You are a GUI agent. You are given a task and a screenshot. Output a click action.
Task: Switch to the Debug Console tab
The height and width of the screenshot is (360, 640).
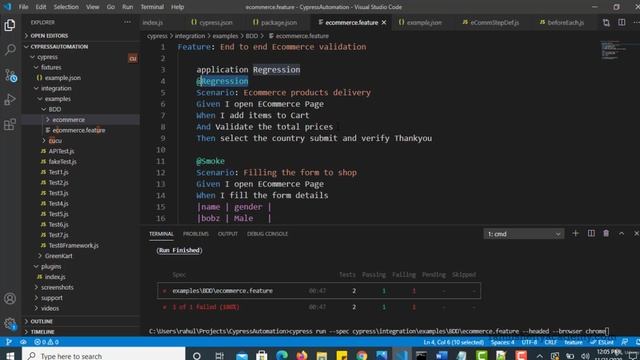(x=267, y=234)
